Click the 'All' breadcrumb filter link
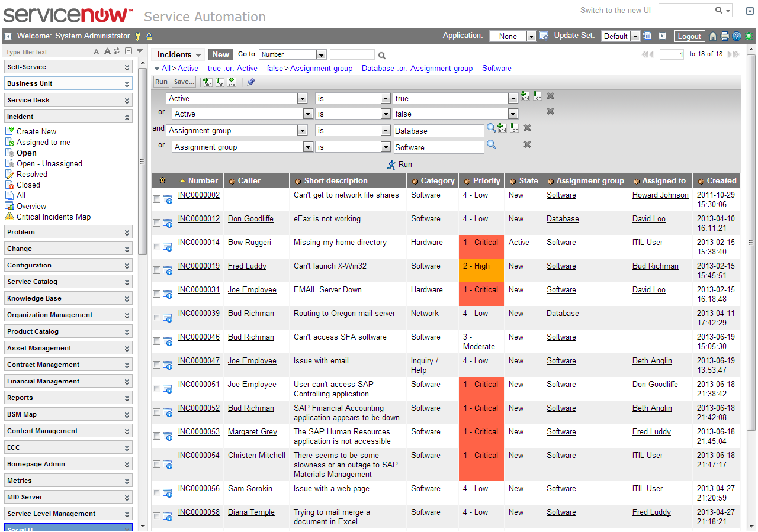 (166, 68)
